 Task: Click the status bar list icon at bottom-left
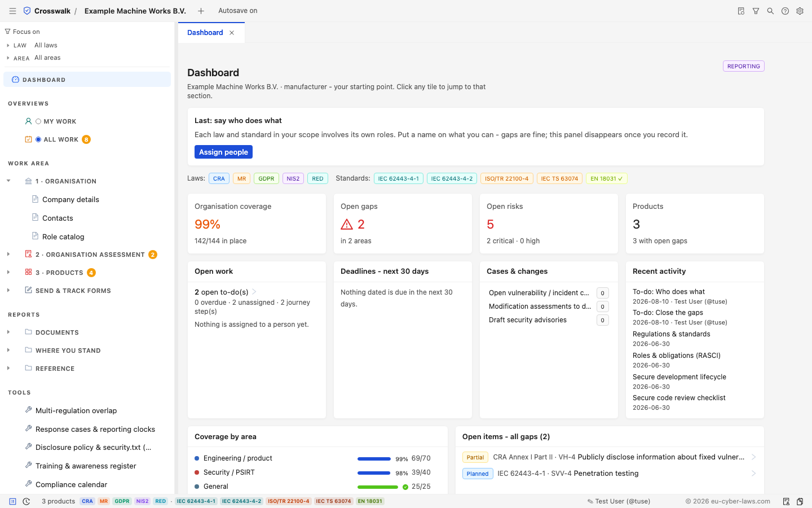tap(12, 501)
